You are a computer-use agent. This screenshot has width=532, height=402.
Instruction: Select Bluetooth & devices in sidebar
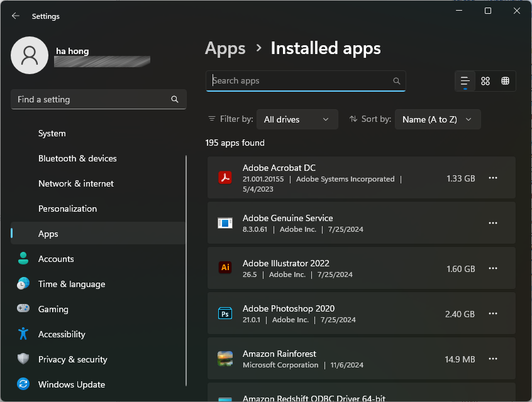coord(77,158)
